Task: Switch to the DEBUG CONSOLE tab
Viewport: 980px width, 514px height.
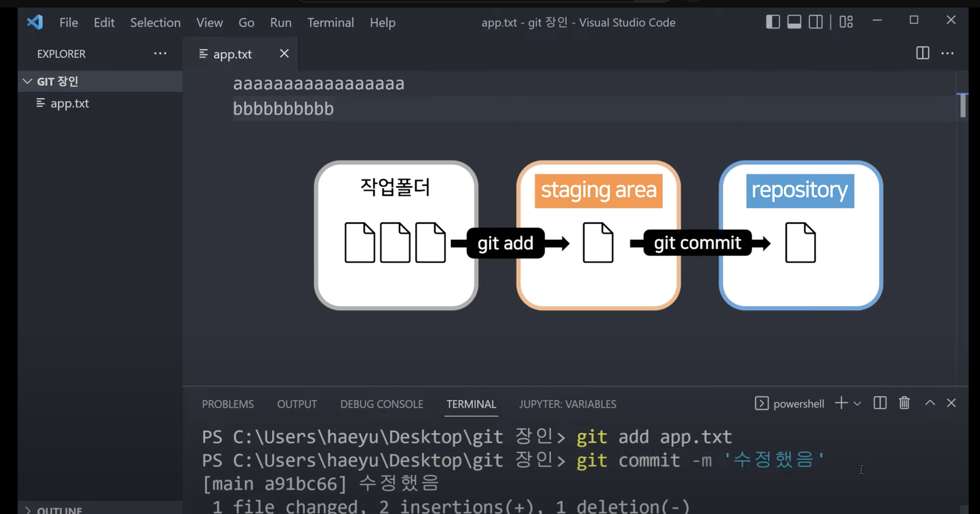Action: pyautogui.click(x=382, y=404)
